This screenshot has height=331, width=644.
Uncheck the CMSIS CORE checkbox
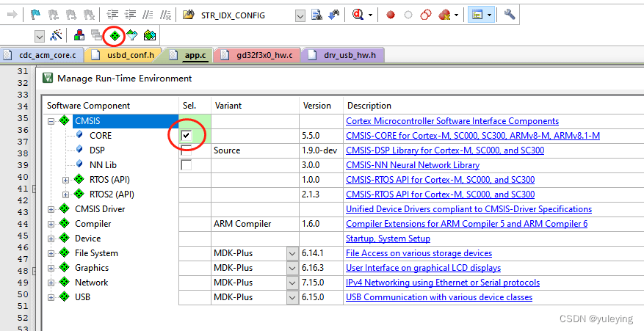[187, 135]
